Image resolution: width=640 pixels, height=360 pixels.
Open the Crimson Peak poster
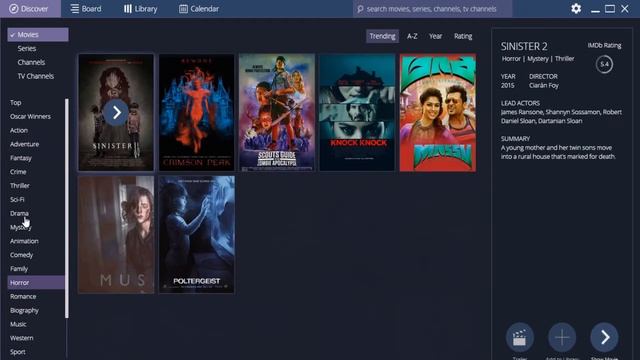pos(197,112)
